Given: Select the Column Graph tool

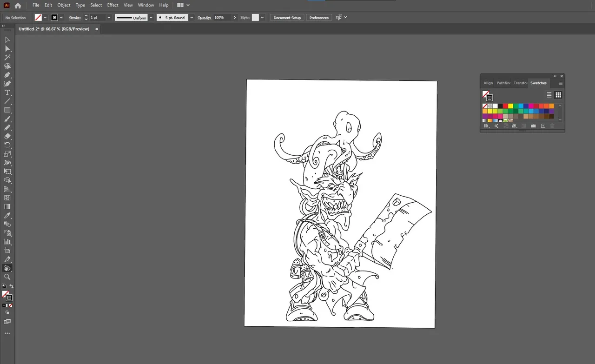Looking at the screenshot, I should 7,242.
